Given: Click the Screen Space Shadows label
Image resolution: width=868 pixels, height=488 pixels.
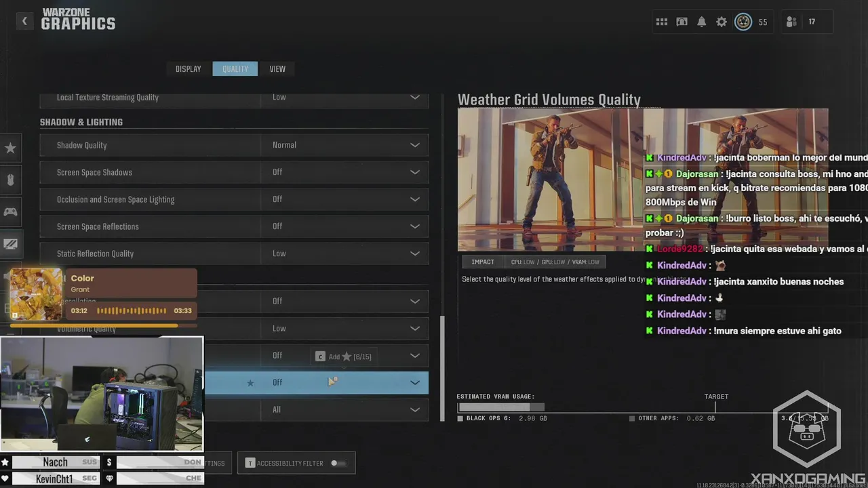Looking at the screenshot, I should point(94,172).
